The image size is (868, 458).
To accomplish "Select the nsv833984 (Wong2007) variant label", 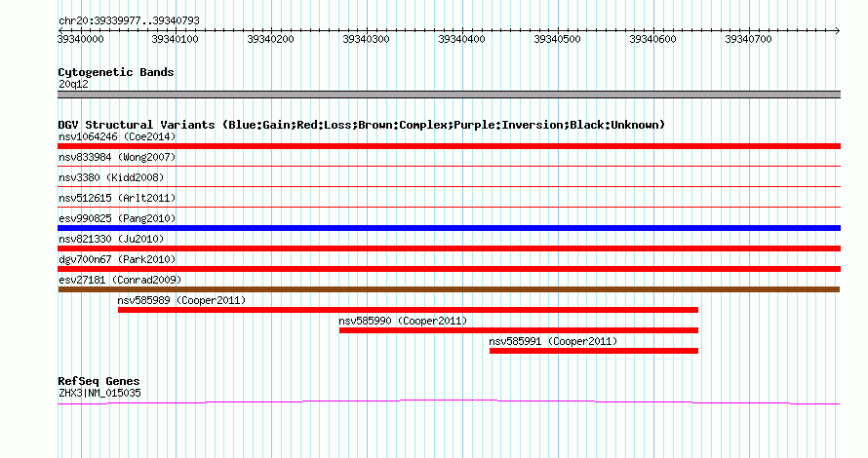I will [117, 157].
